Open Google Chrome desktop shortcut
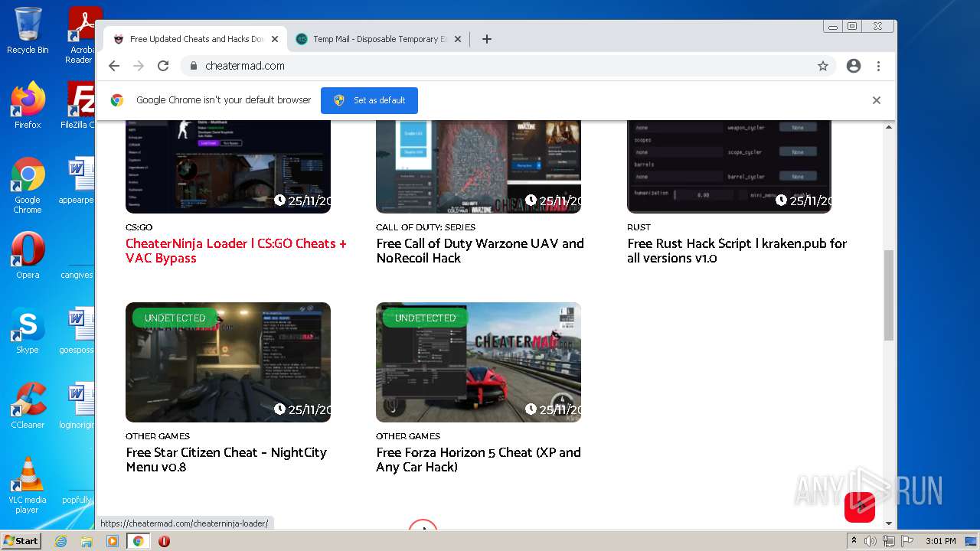 pyautogui.click(x=28, y=185)
